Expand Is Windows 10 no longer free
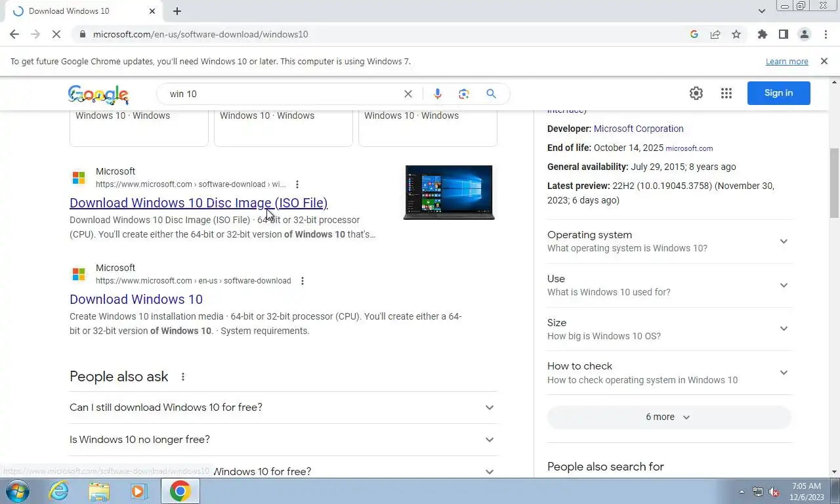 pyautogui.click(x=283, y=440)
